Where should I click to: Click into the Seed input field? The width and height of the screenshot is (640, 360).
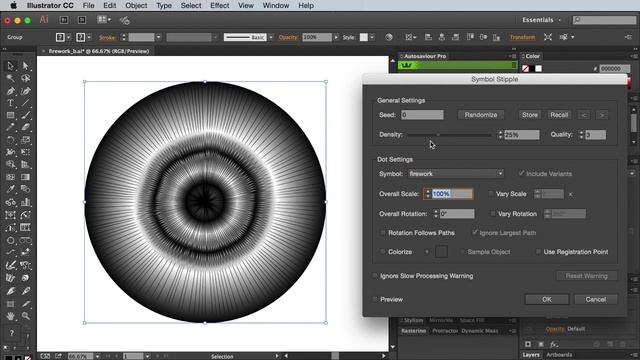pyautogui.click(x=422, y=115)
